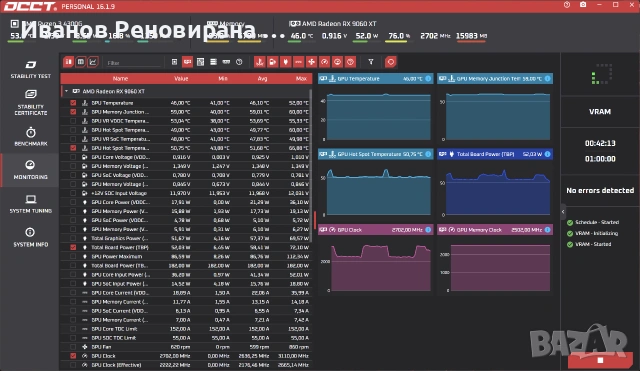Toggle the current sensor type filter
The width and height of the screenshot is (640, 371).
[298, 62]
